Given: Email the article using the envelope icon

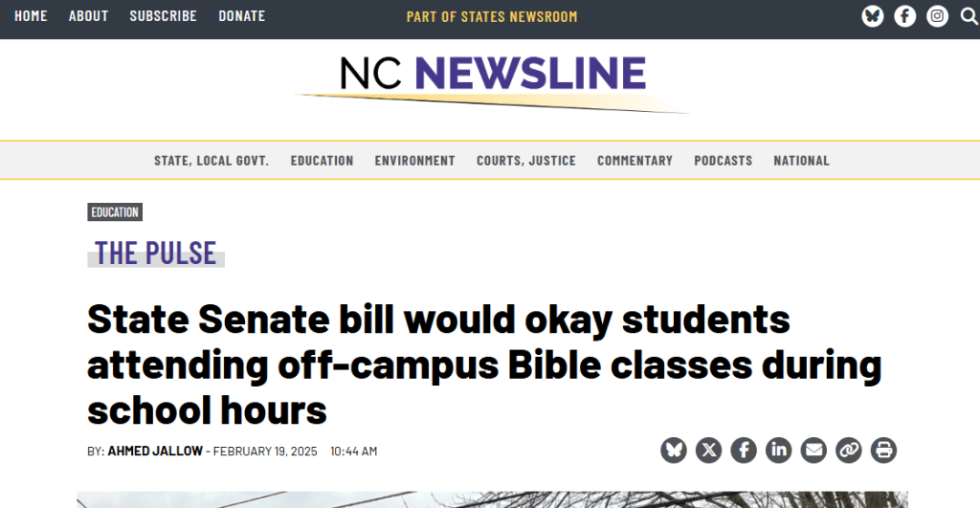Looking at the screenshot, I should point(813,450).
